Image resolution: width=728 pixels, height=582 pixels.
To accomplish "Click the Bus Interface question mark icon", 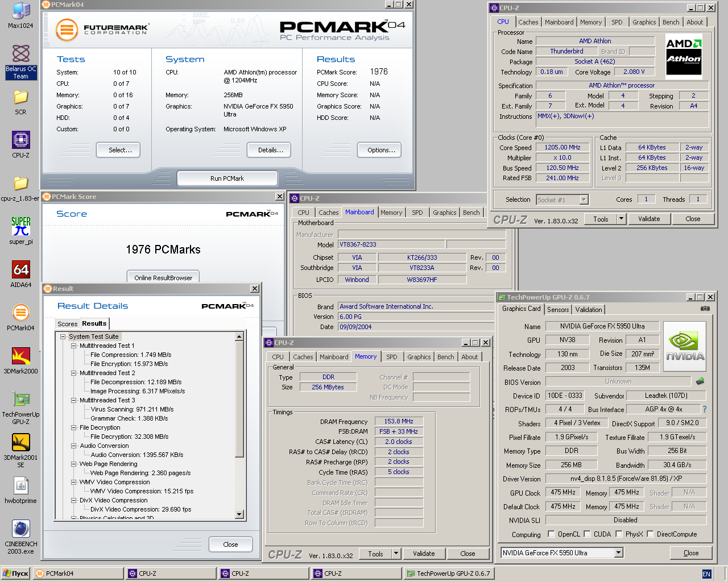I will point(704,409).
